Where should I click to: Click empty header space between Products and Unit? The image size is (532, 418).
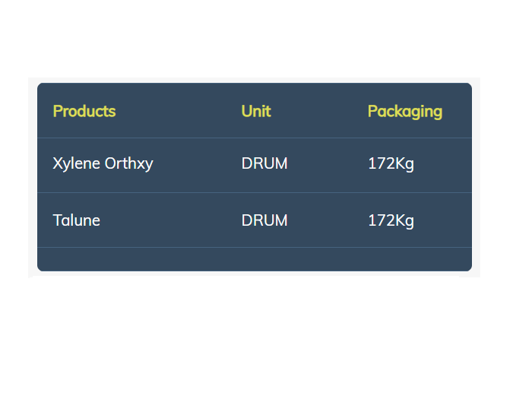(179, 111)
